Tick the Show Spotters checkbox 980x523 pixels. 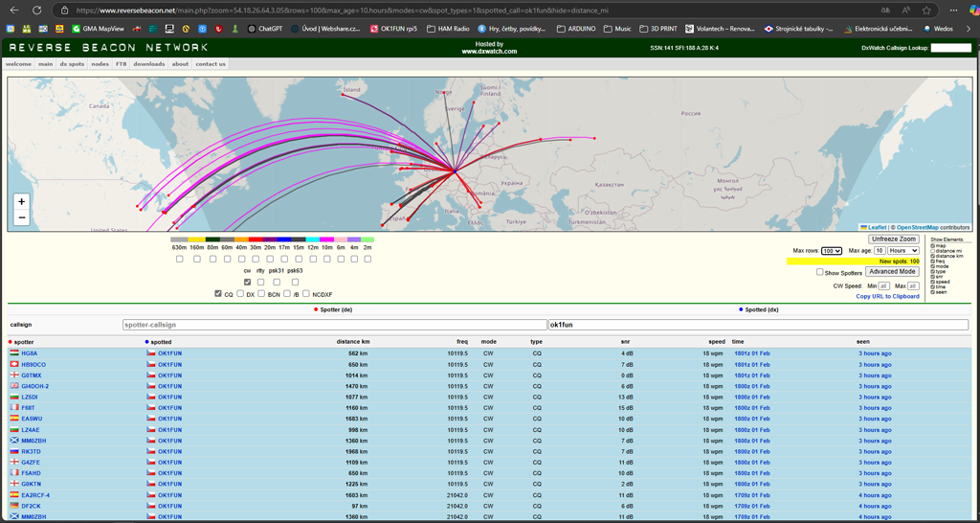(819, 272)
